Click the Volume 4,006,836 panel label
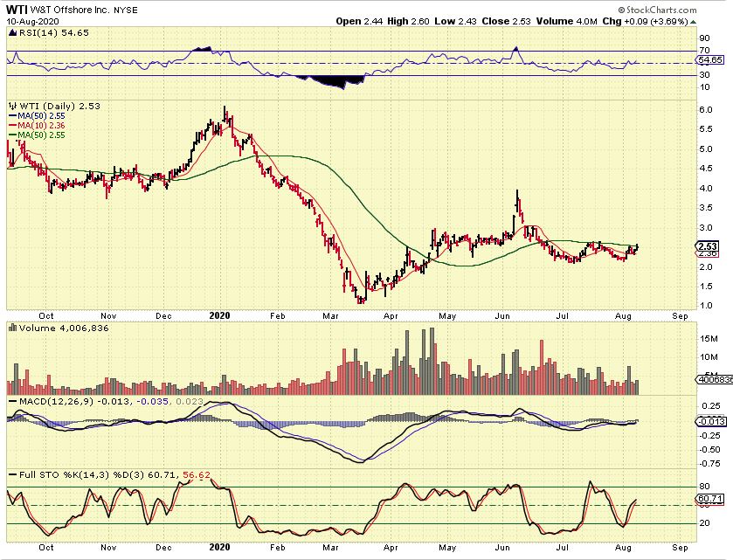The height and width of the screenshot is (560, 733). (64, 328)
